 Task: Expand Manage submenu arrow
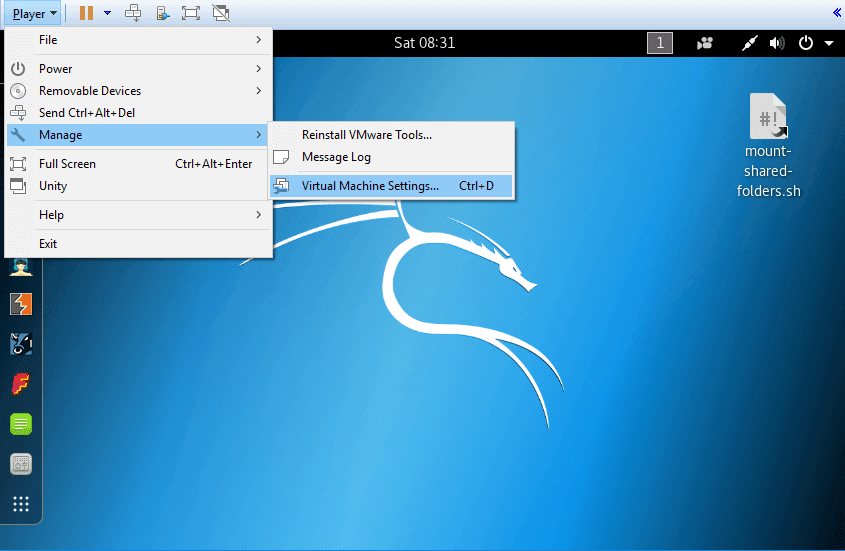[x=259, y=135]
